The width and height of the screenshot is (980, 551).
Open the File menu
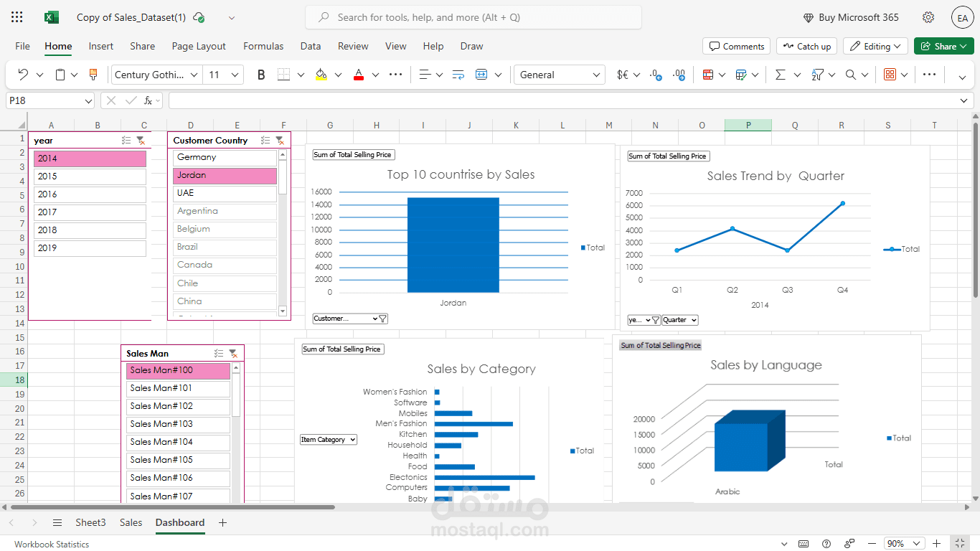(23, 46)
